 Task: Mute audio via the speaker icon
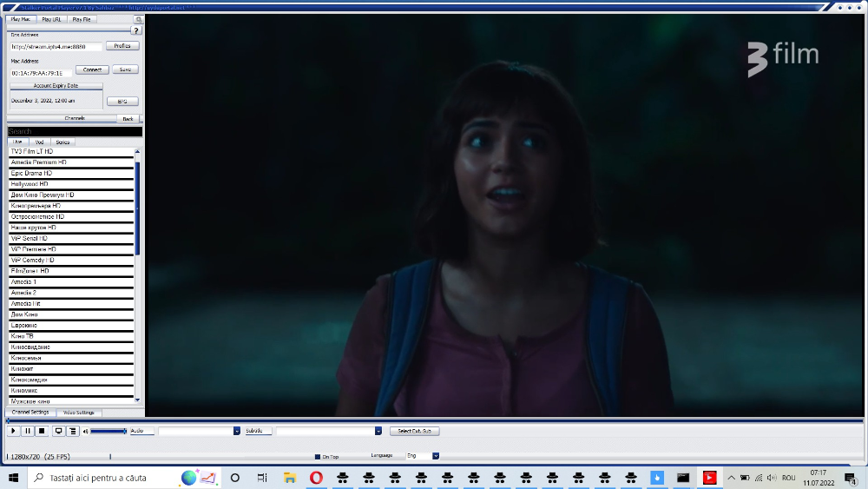tap(86, 432)
